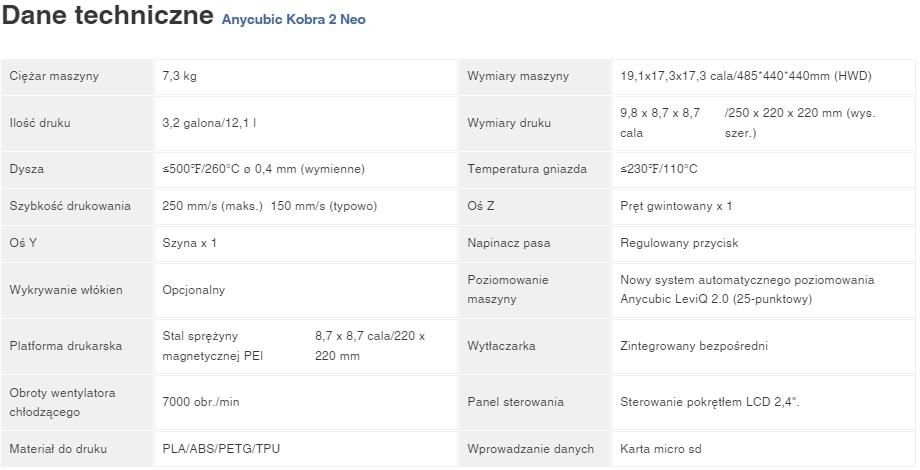The width and height of the screenshot is (920, 470).
Task: Click the Opcjonalny value cell
Action: (x=305, y=290)
